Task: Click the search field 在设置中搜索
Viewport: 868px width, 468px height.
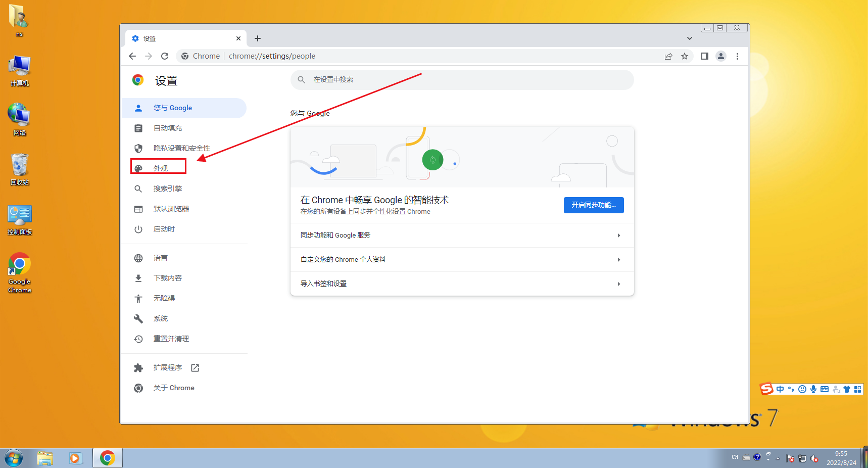Action: [x=462, y=80]
